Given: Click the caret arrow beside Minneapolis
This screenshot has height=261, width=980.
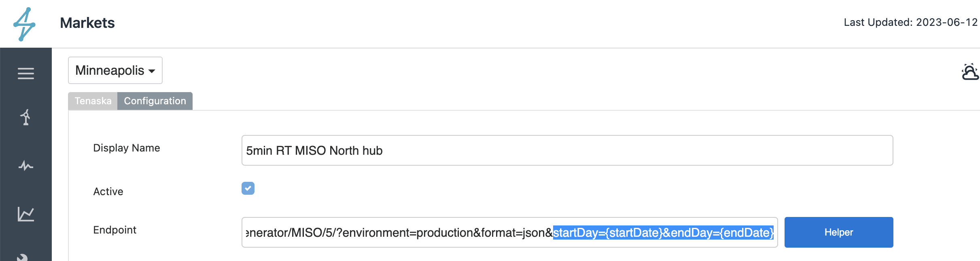Looking at the screenshot, I should [x=152, y=71].
